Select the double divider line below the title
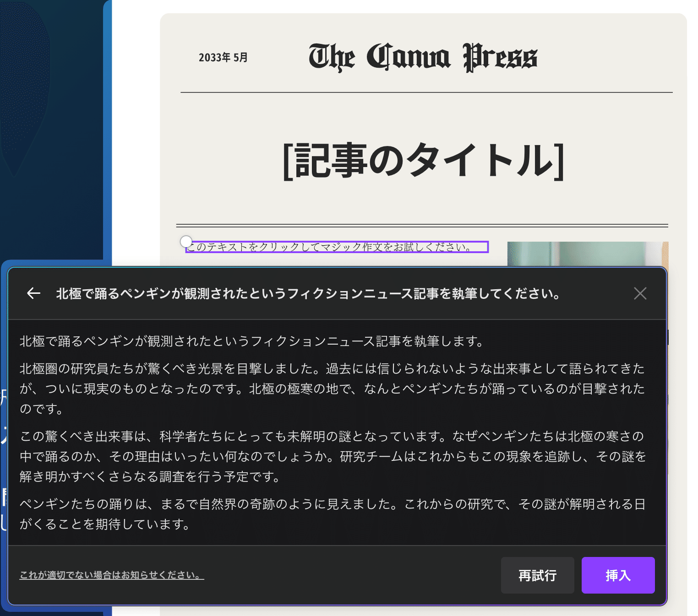 coord(421,226)
